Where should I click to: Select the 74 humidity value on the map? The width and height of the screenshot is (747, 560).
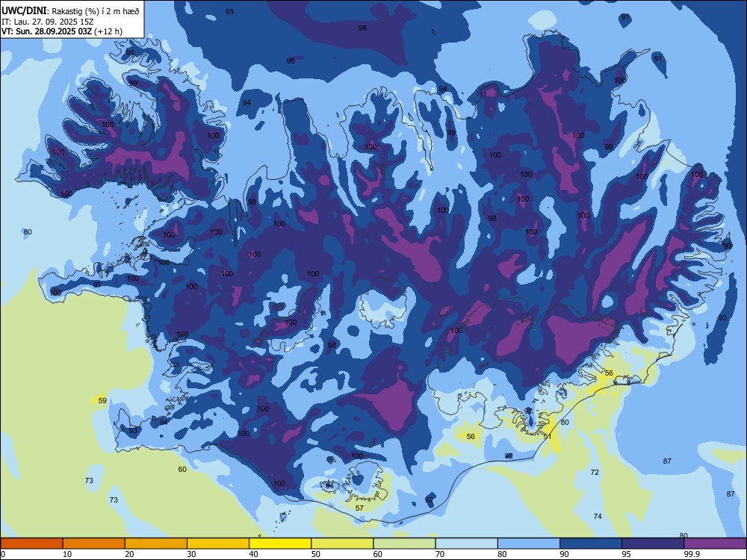[x=598, y=516]
